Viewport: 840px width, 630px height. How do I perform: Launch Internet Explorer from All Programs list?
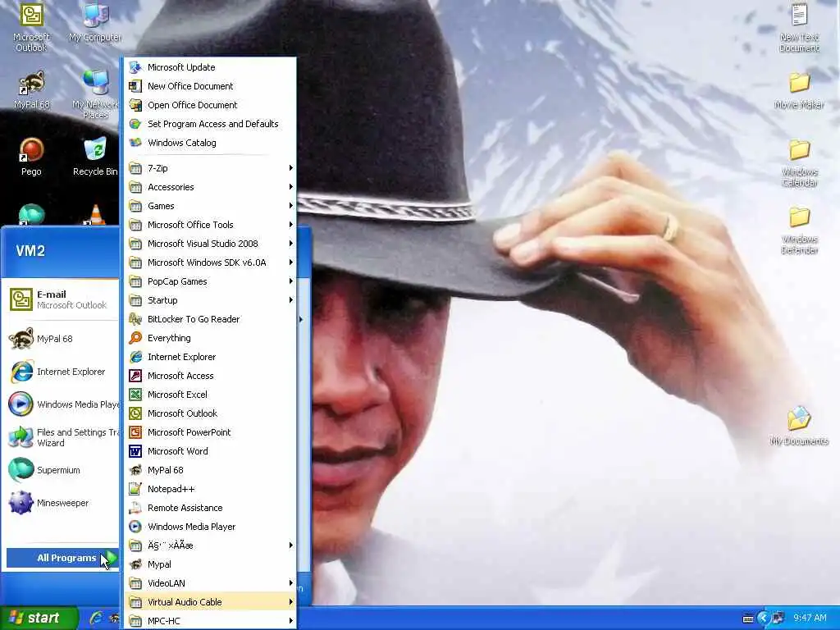pos(210,357)
